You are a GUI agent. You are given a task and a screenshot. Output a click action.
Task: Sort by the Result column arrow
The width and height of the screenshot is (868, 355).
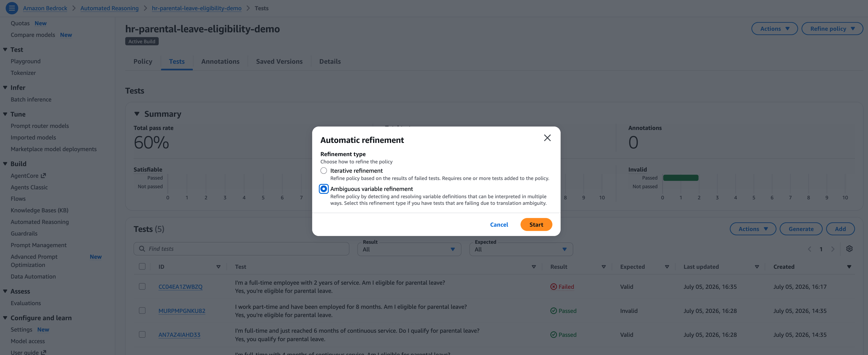[x=603, y=267]
